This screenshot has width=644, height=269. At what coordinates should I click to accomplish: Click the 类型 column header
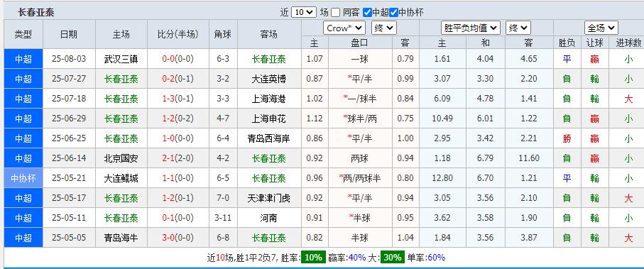pyautogui.click(x=23, y=35)
